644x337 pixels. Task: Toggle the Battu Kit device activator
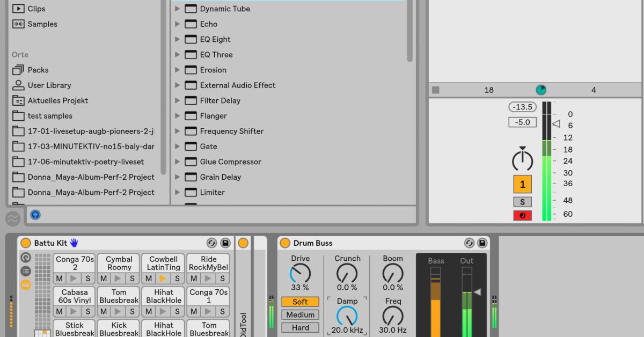point(26,243)
